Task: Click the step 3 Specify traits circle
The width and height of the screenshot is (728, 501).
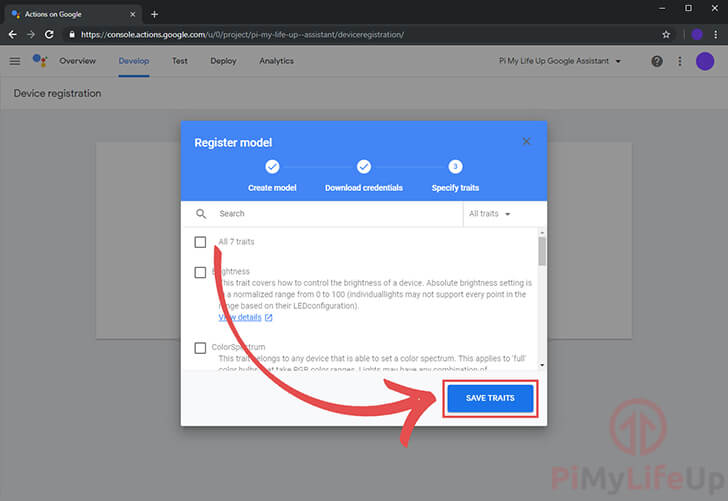Action: point(455,166)
